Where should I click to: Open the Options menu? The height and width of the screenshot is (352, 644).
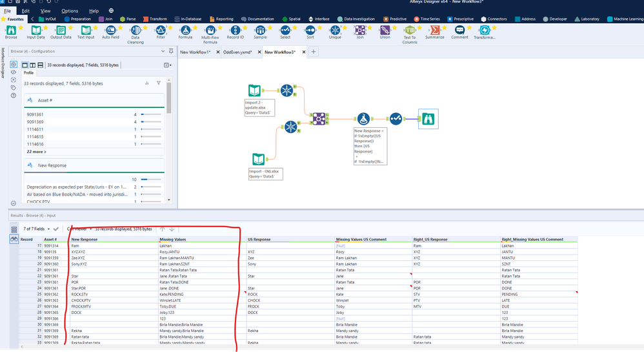pos(70,11)
